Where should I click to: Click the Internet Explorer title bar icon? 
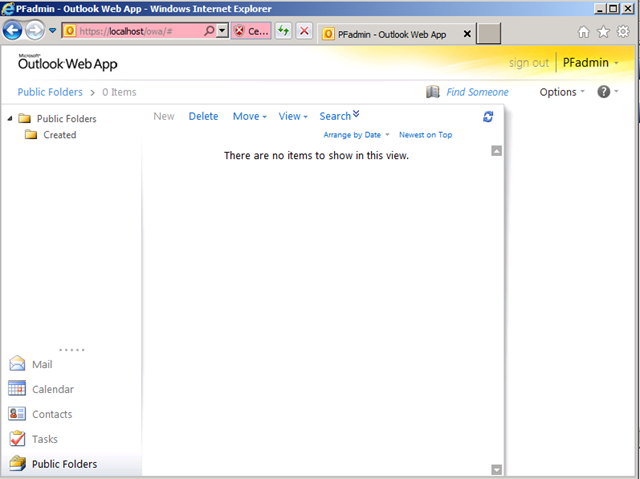point(7,9)
